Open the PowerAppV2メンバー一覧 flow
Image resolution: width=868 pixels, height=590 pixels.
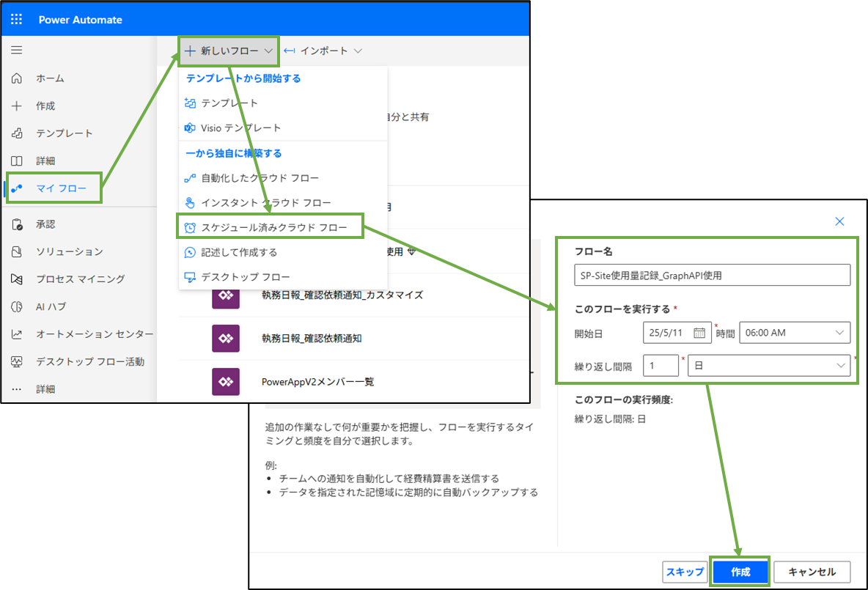coord(317,382)
